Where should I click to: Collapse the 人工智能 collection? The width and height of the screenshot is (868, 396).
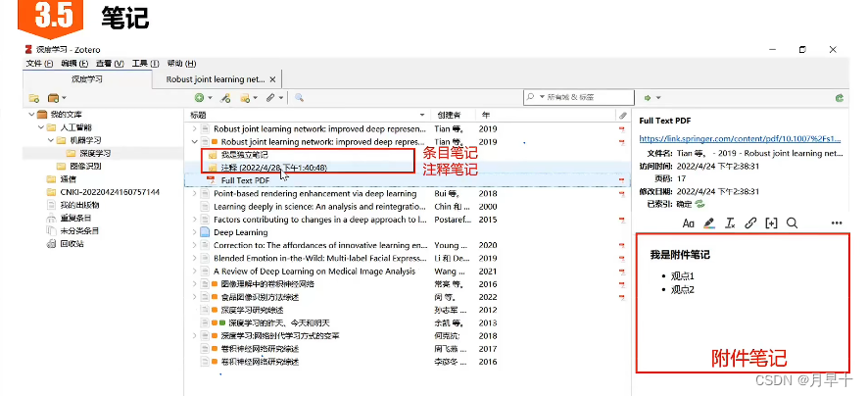(x=41, y=127)
